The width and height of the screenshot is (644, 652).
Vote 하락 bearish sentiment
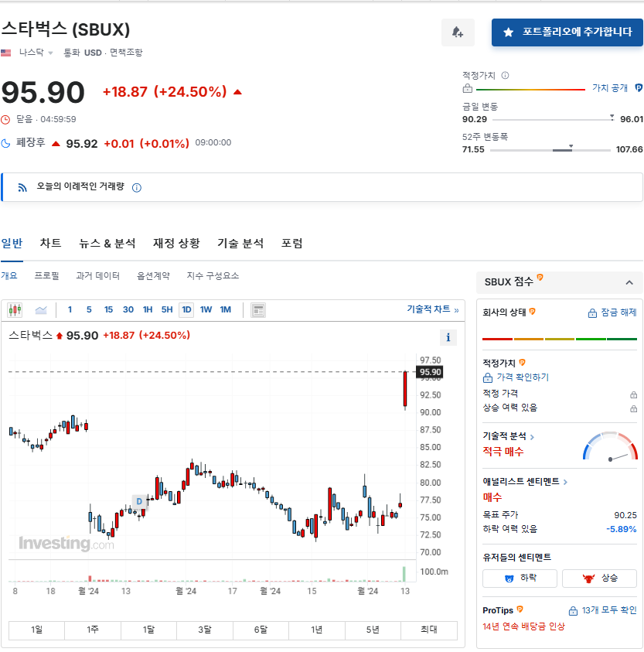520,578
